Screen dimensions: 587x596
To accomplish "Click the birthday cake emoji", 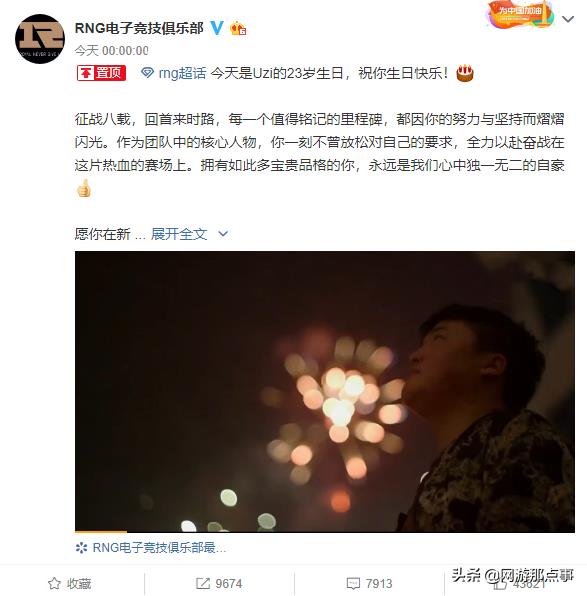I will [465, 73].
